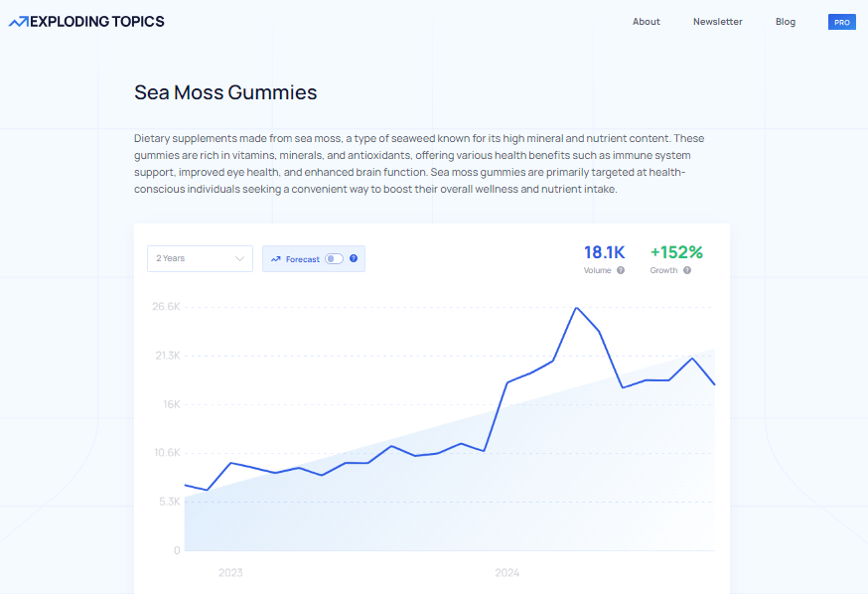Click the 10.6K y-axis label
Viewport: 868px width, 594px height.
point(167,453)
